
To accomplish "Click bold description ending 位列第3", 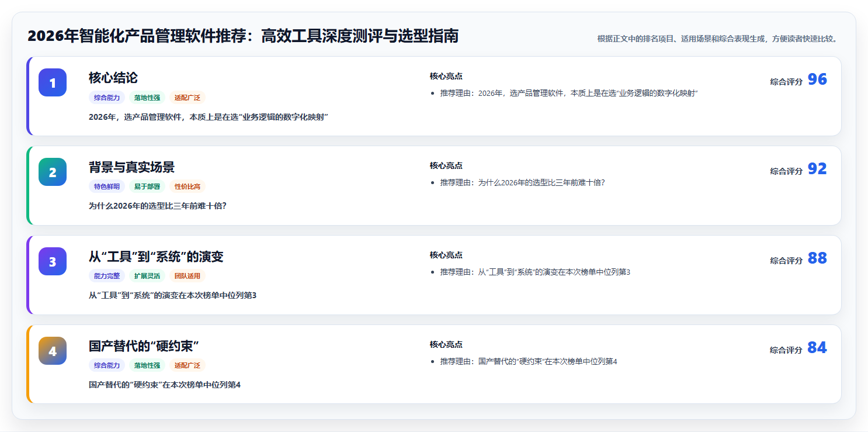I will pos(172,295).
